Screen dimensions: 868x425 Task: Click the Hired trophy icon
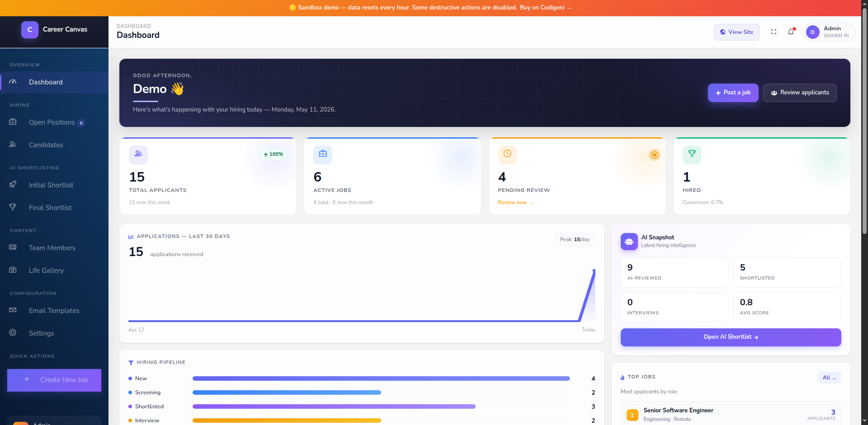pos(692,154)
